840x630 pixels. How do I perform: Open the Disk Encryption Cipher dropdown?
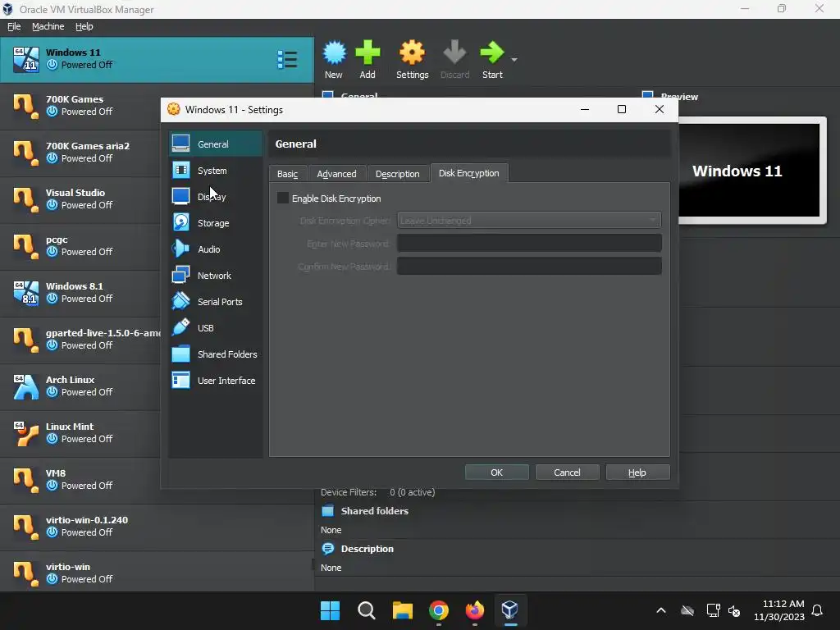click(x=529, y=220)
